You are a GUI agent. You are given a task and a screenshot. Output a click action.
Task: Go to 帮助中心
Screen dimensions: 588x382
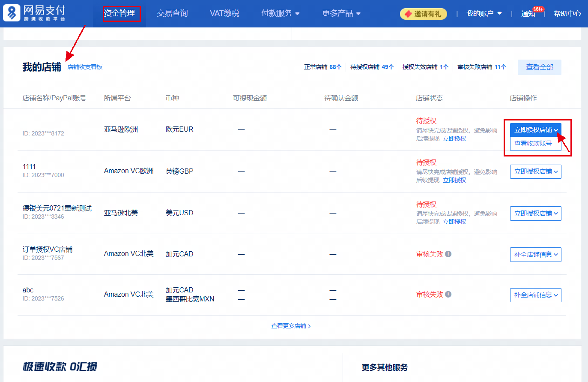(x=567, y=14)
